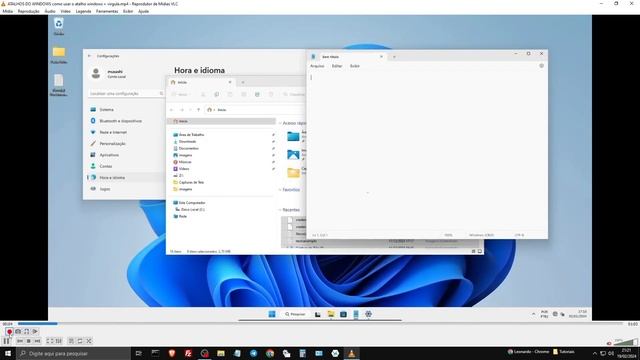Take a video snapshot with the camera icon
The height and width of the screenshot is (360, 640).
coord(18,331)
